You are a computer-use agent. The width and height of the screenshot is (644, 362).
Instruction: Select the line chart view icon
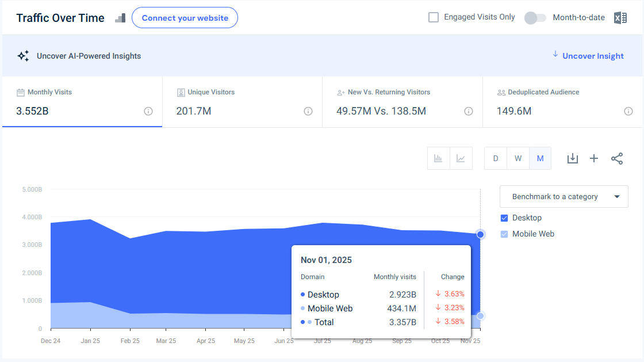click(x=461, y=158)
